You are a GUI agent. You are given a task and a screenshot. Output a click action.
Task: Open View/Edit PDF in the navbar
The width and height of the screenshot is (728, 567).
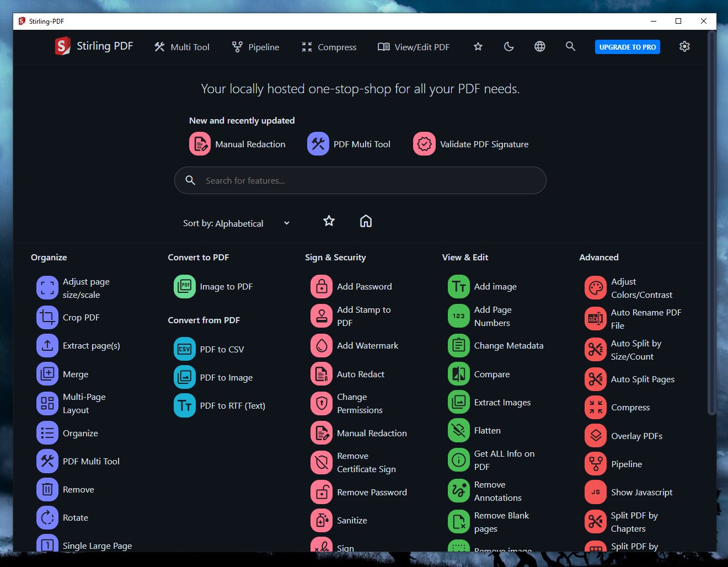click(414, 47)
